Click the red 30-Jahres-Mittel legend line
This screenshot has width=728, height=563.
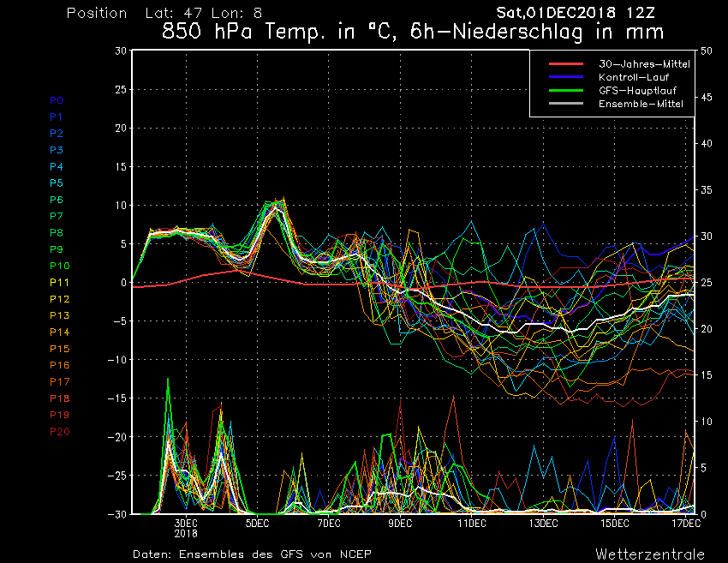566,63
